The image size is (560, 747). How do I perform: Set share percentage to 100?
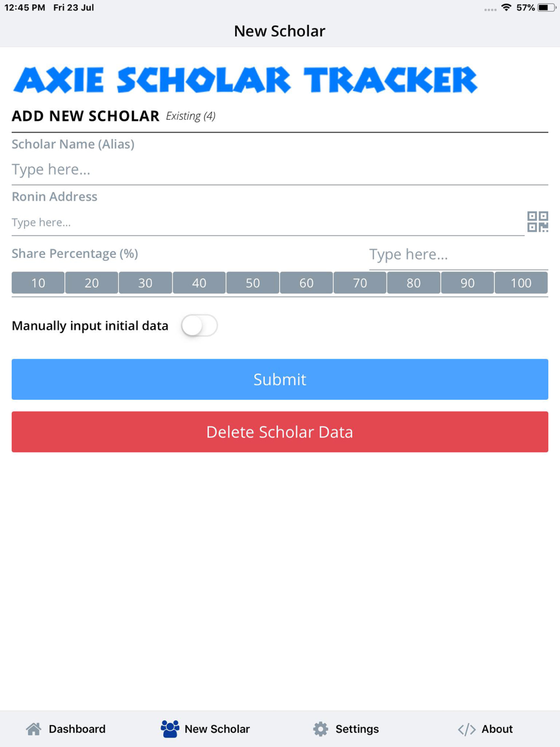coord(521,283)
